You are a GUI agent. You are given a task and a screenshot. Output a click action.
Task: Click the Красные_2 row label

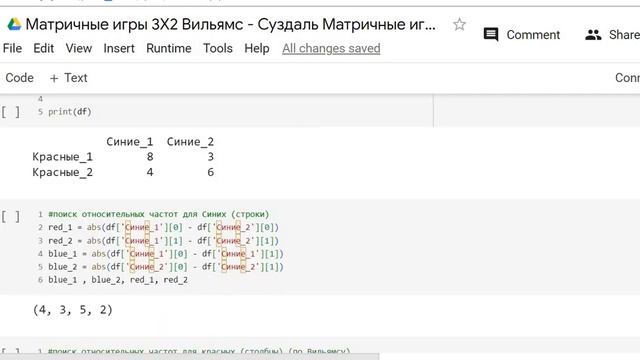tap(62, 172)
